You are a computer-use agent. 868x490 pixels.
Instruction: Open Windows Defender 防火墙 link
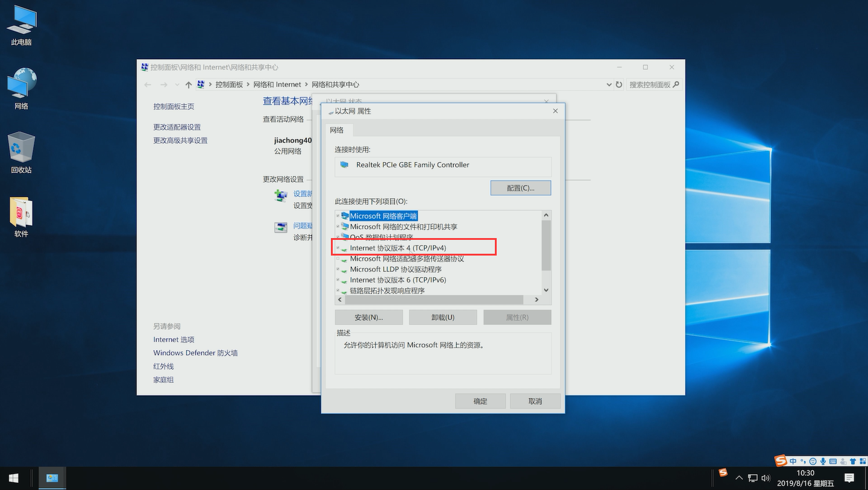click(x=195, y=353)
